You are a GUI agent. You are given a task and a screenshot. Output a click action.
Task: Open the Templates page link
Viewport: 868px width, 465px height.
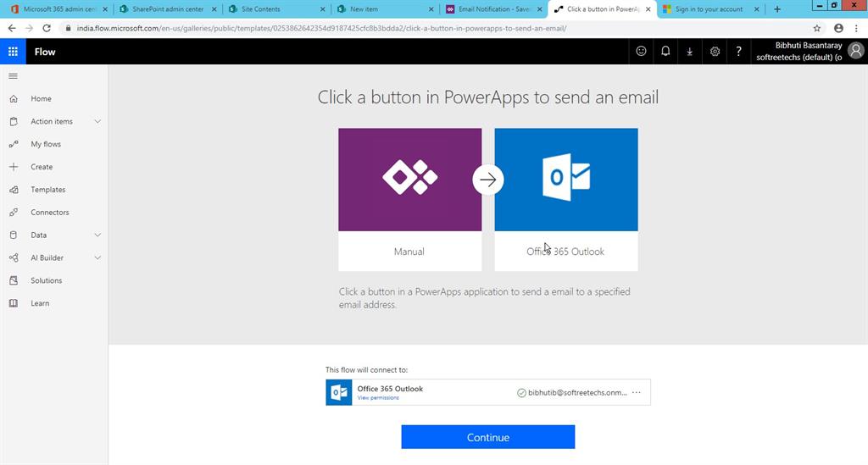[48, 189]
